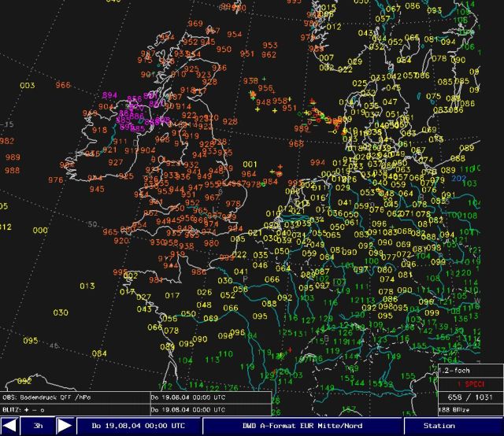The image size is (504, 436).
Task: Click the 095 station value in southwest ocean
Action: (31, 341)
